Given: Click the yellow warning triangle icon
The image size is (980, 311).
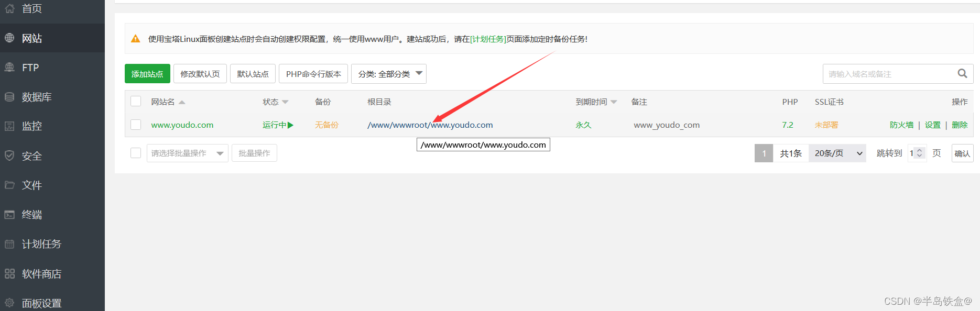Looking at the screenshot, I should click(136, 39).
